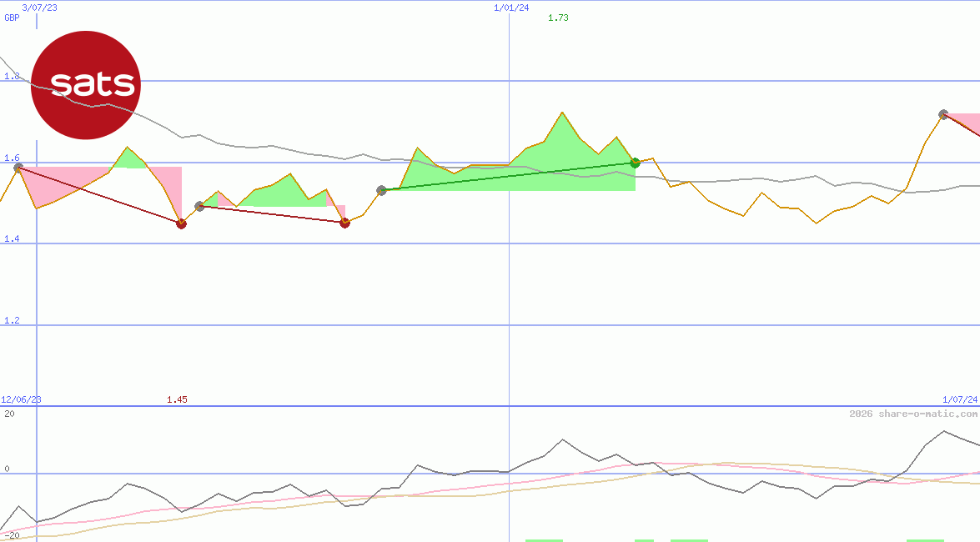
Task: Click the GBP currency label
Action: [12, 18]
